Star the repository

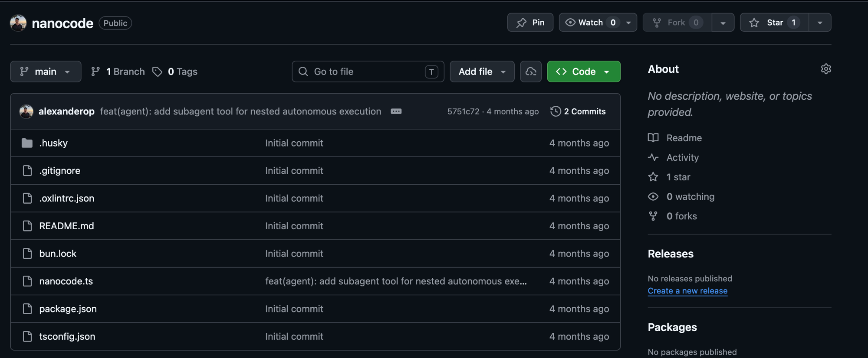(774, 23)
